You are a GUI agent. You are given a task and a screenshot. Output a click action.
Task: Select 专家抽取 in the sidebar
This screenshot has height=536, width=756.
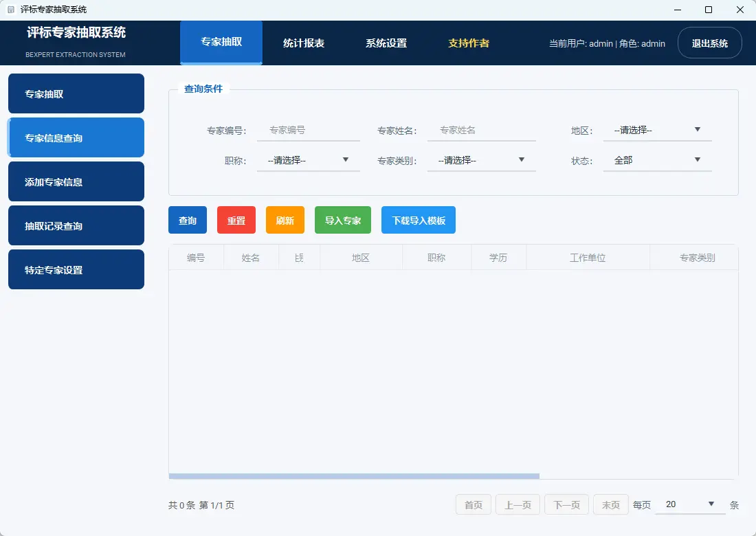click(76, 93)
